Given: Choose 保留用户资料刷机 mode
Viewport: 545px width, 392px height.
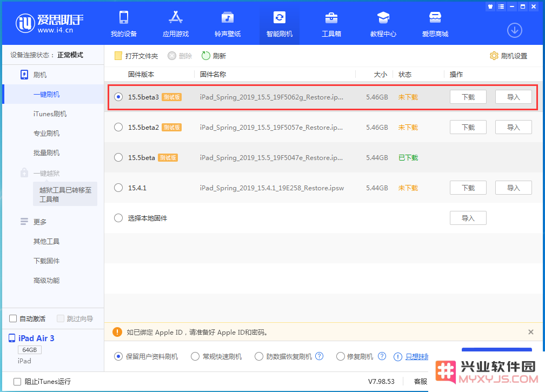Looking at the screenshot, I should tap(118, 356).
